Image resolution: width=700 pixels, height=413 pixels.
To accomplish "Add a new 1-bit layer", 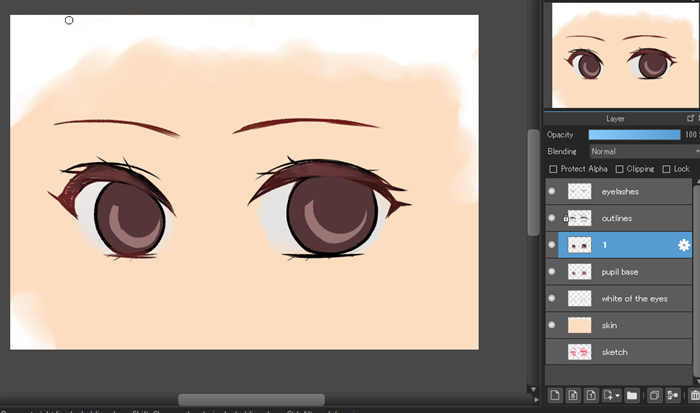I will 591,395.
